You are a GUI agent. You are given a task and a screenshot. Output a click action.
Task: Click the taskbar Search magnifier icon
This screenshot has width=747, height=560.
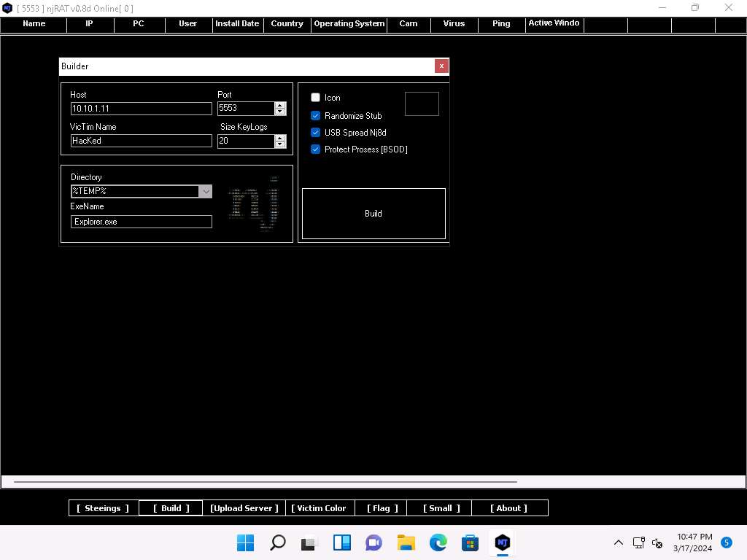(278, 542)
